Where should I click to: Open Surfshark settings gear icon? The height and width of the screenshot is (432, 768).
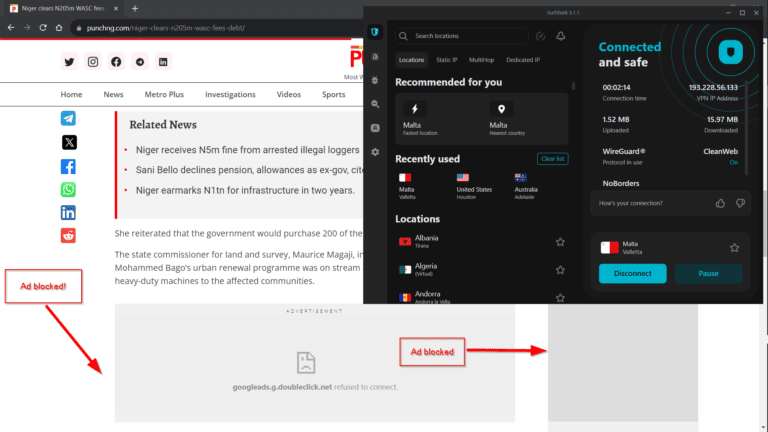pos(375,152)
